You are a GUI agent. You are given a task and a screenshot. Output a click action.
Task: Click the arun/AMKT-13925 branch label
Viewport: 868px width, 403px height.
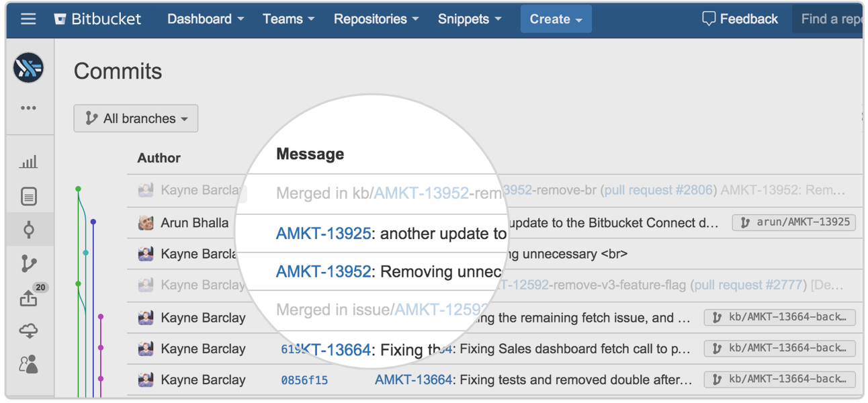pyautogui.click(x=793, y=222)
